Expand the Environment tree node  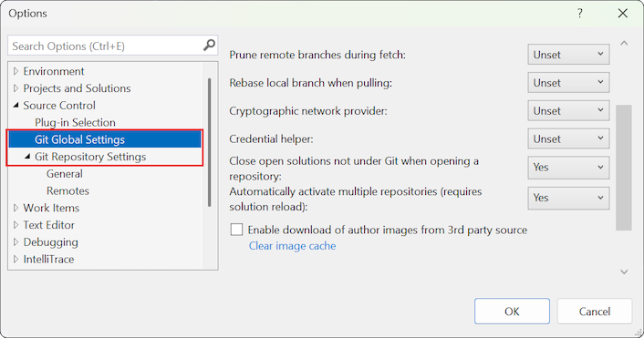[x=16, y=71]
